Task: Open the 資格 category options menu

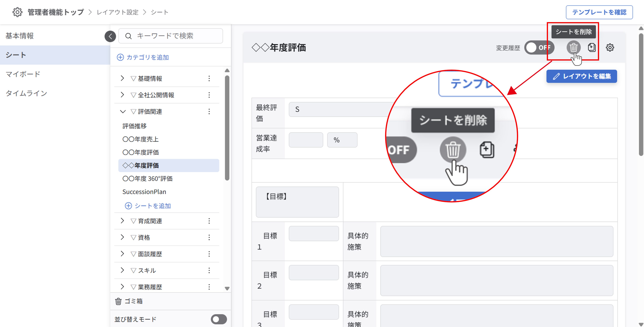Action: click(209, 237)
